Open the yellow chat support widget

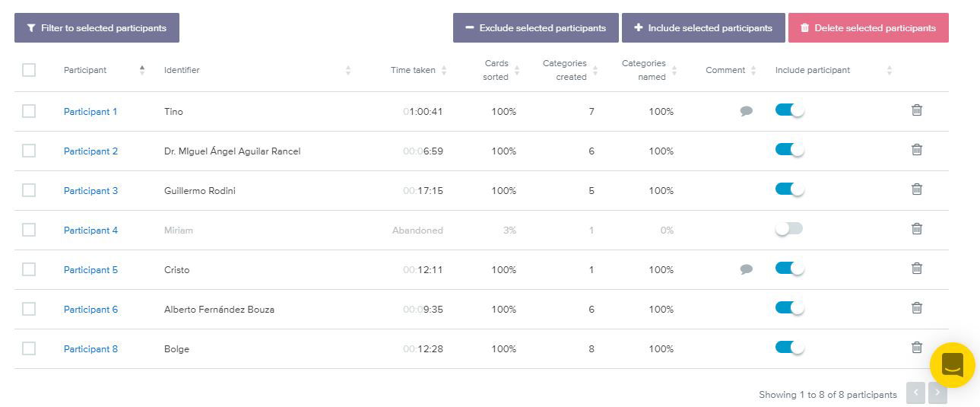[x=952, y=365]
